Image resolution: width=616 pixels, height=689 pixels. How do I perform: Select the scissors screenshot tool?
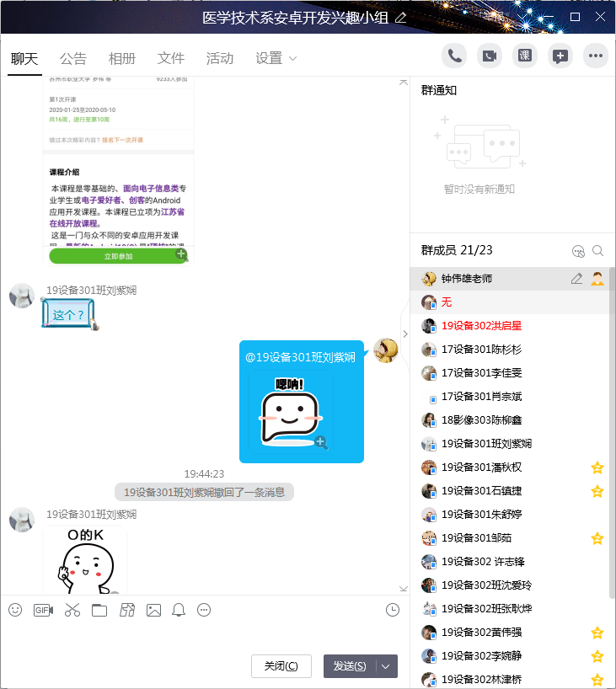72,610
